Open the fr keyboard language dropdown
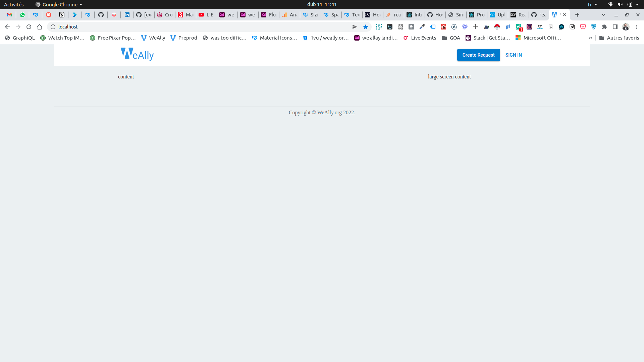This screenshot has width=644, height=362. click(592, 4)
